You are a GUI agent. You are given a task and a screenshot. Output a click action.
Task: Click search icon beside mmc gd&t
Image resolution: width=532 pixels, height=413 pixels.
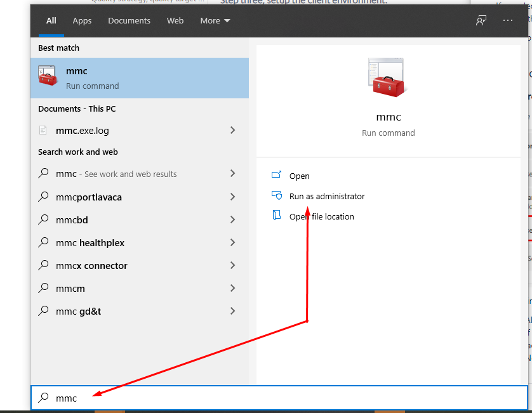(43, 311)
